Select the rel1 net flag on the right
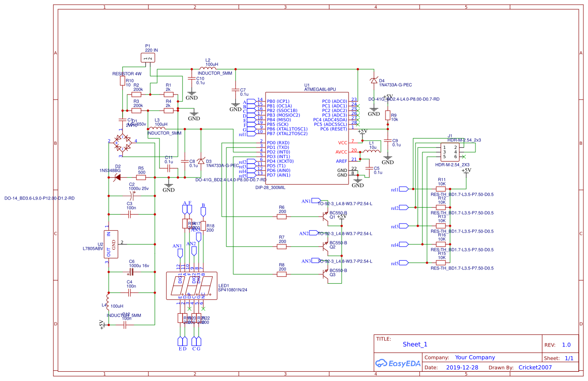Screen dimensions: 588x381 pos(403,188)
